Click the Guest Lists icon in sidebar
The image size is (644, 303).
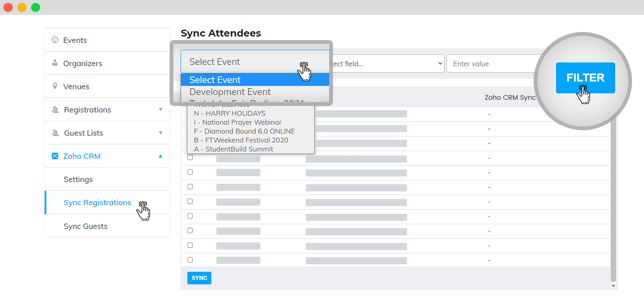55,133
